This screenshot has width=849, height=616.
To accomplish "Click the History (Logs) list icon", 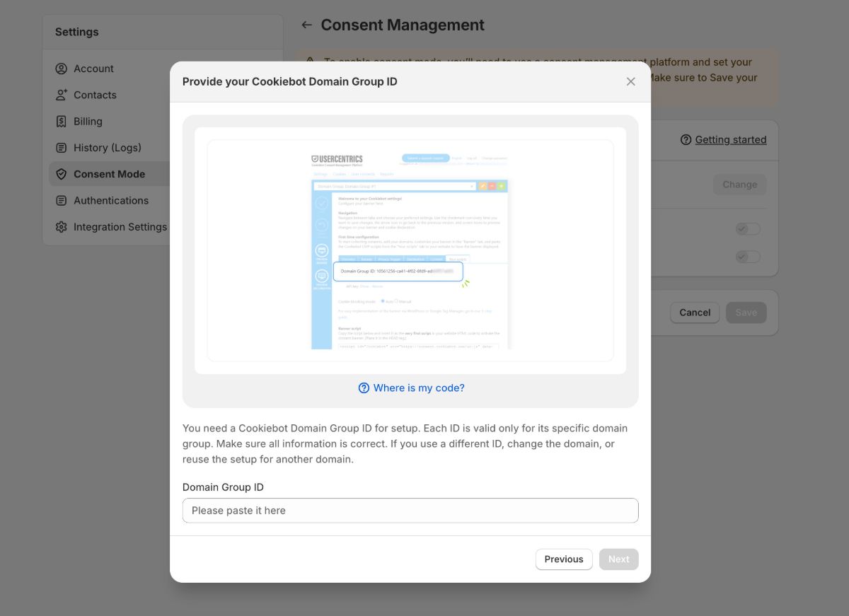I will pyautogui.click(x=62, y=148).
